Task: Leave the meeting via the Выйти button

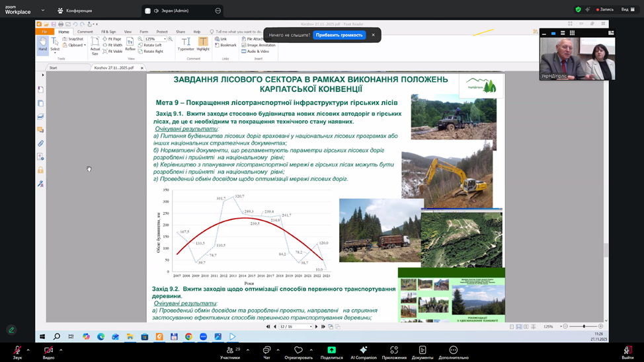Action: [627, 350]
